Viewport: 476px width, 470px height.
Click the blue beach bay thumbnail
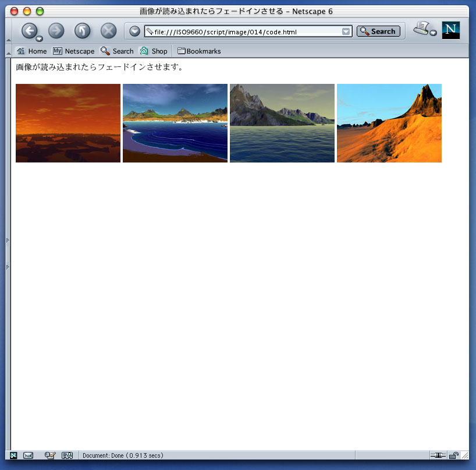click(x=175, y=123)
